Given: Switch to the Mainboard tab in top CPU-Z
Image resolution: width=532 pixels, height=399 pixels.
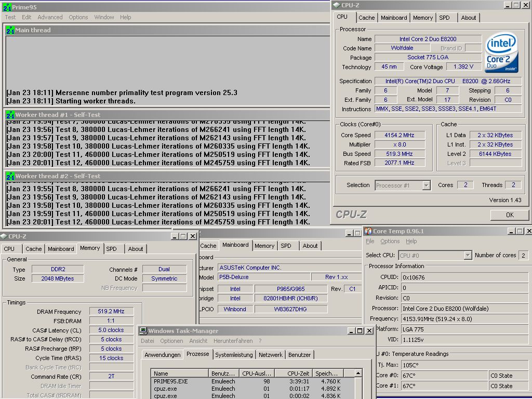Looking at the screenshot, I should click(x=394, y=18).
